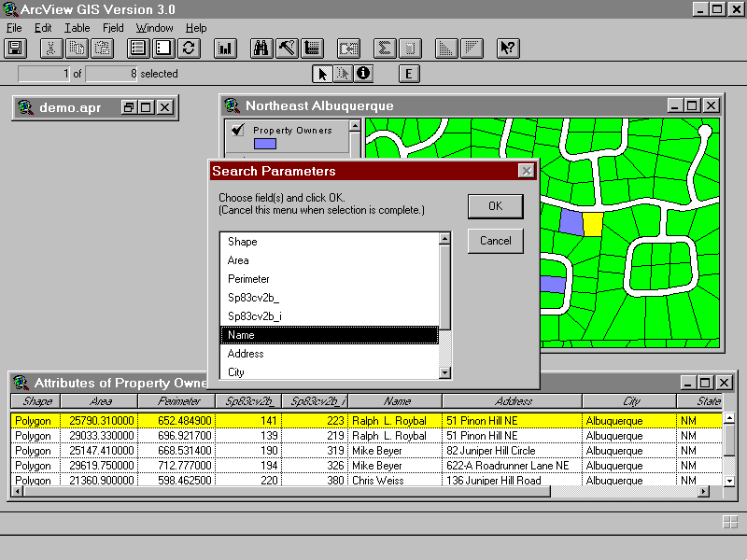Click the Switch Selection arrows icon
This screenshot has width=747, height=560.
pos(189,49)
